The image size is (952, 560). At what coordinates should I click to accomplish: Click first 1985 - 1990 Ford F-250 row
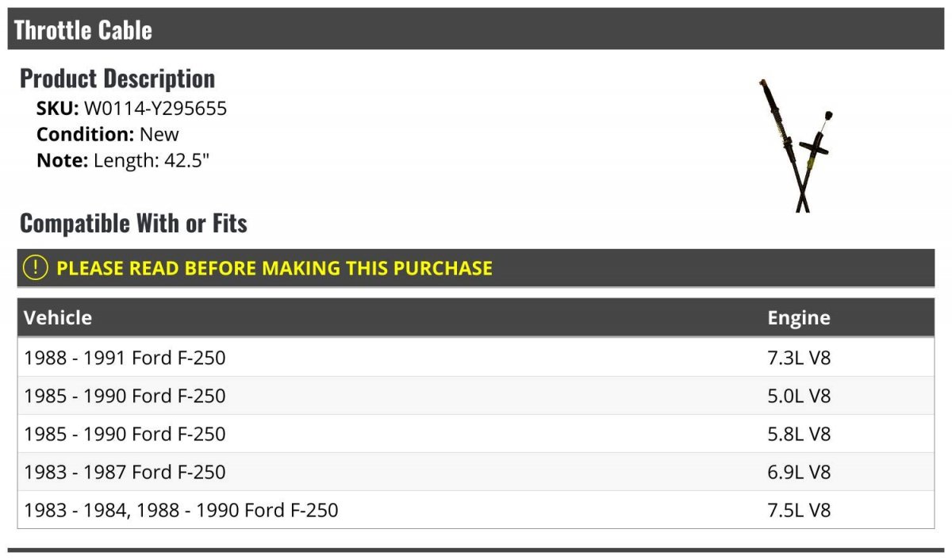[125, 396]
